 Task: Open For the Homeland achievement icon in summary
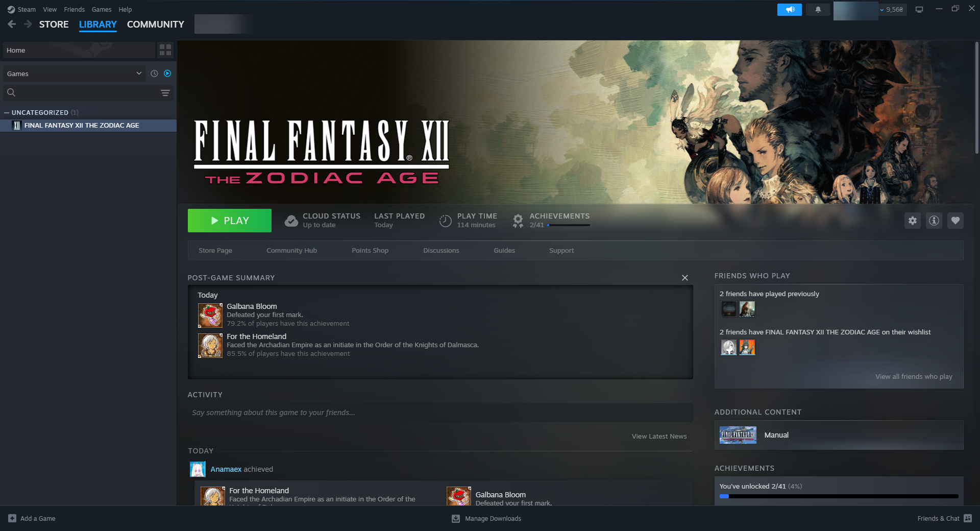coord(210,346)
